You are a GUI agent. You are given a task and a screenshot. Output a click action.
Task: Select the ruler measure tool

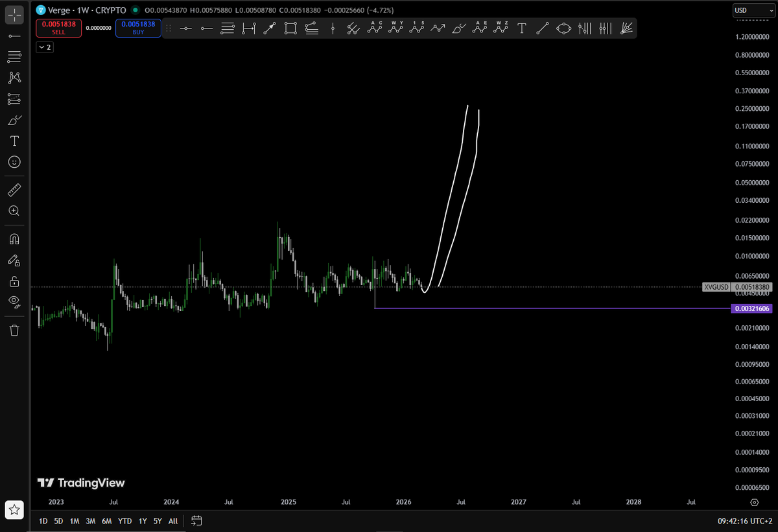[14, 190]
